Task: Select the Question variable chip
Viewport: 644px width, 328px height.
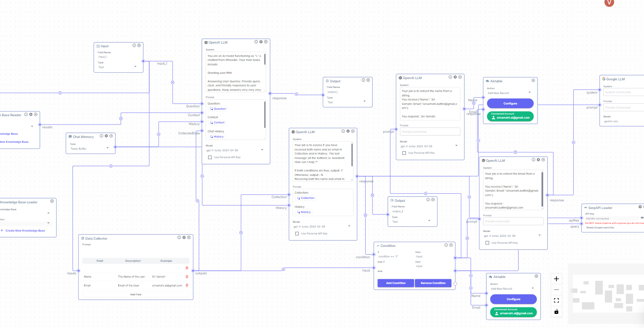Action: tap(218, 109)
